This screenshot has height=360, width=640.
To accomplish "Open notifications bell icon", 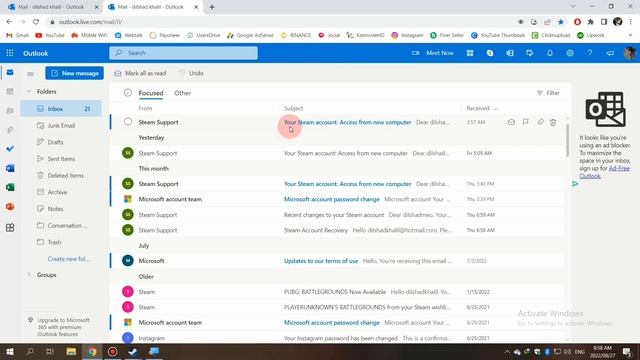I will click(550, 53).
